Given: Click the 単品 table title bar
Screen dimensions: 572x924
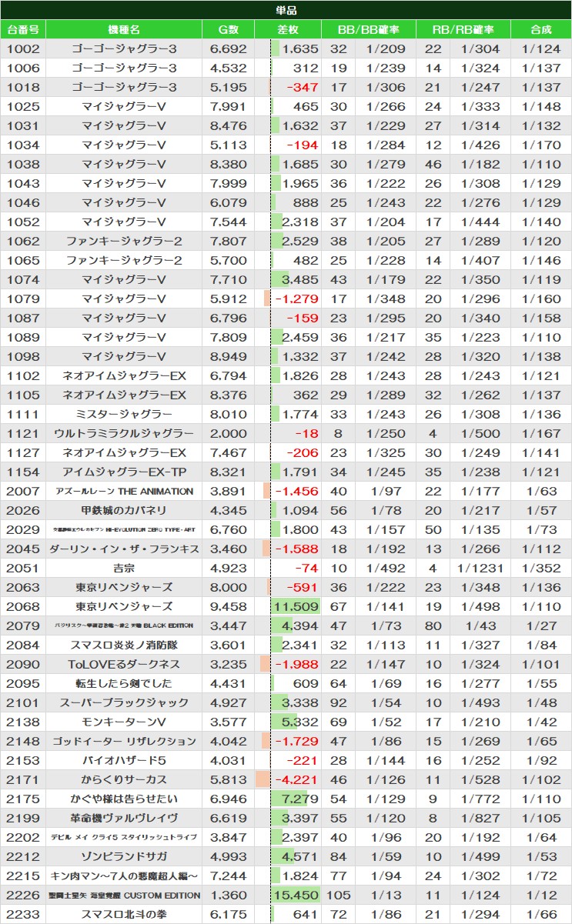Looking at the screenshot, I should coord(286,10).
